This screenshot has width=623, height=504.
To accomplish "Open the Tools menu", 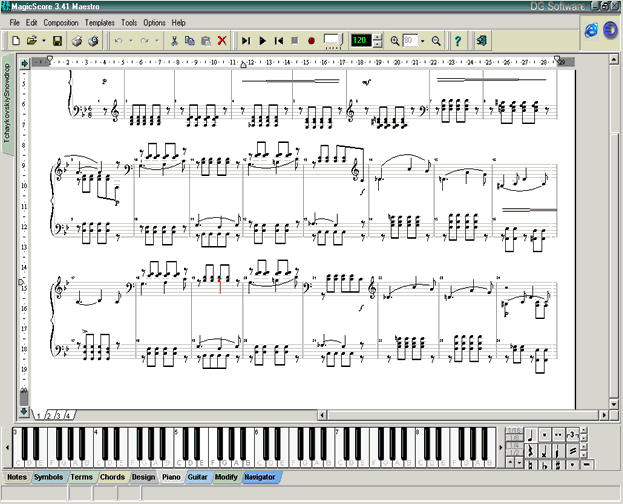I will coord(129,23).
